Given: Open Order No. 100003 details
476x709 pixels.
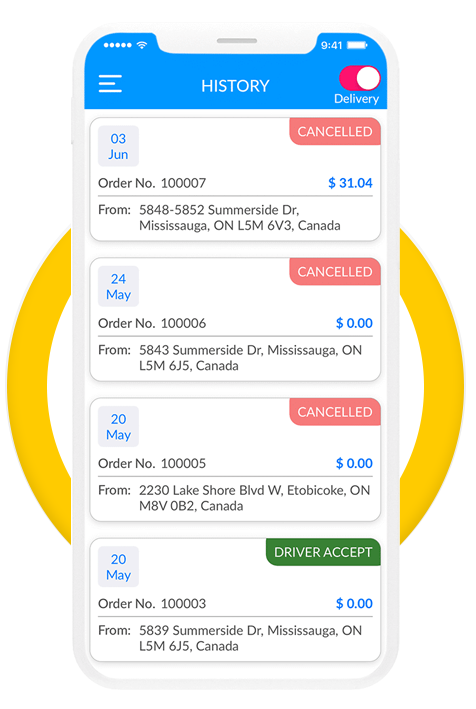Looking at the screenshot, I should point(152,603).
